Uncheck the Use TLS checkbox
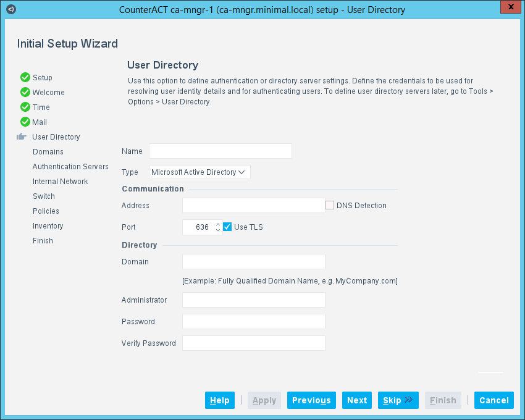The height and width of the screenshot is (420, 525). (x=227, y=227)
